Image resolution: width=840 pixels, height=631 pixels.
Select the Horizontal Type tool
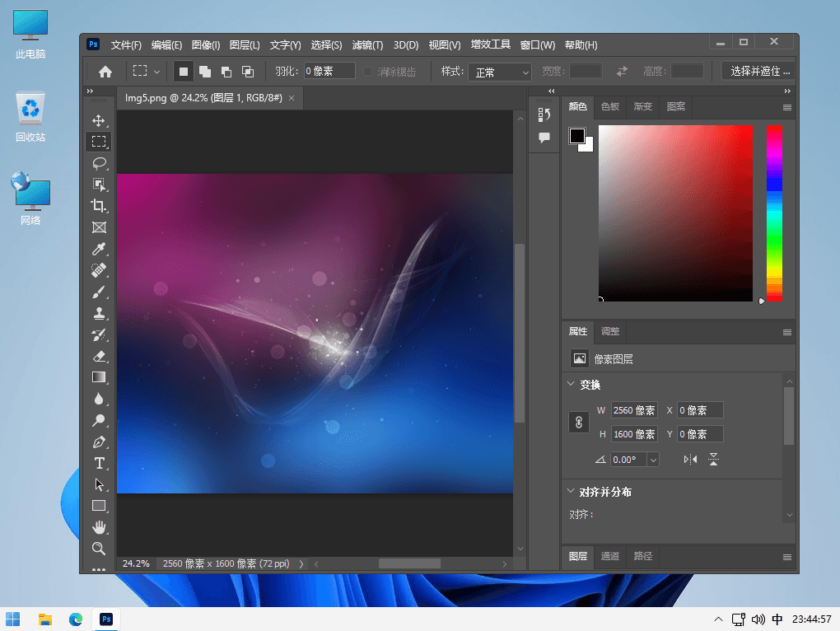point(99,463)
